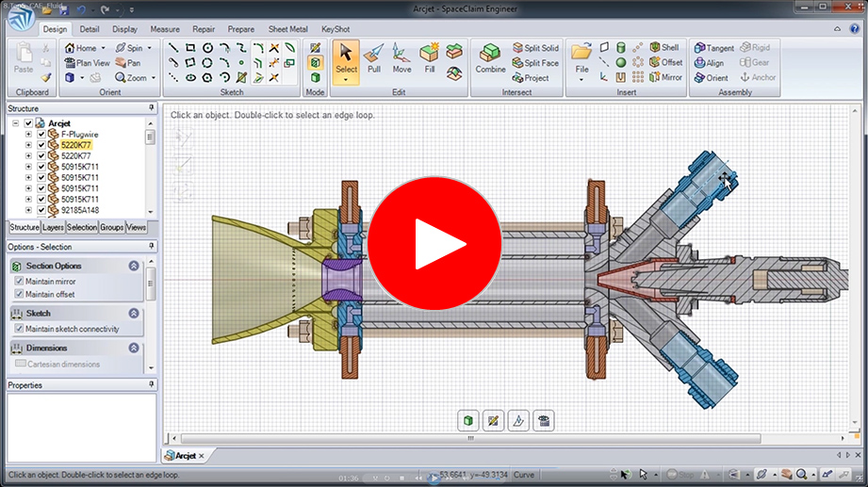Switch to the Views panel tab

(136, 227)
